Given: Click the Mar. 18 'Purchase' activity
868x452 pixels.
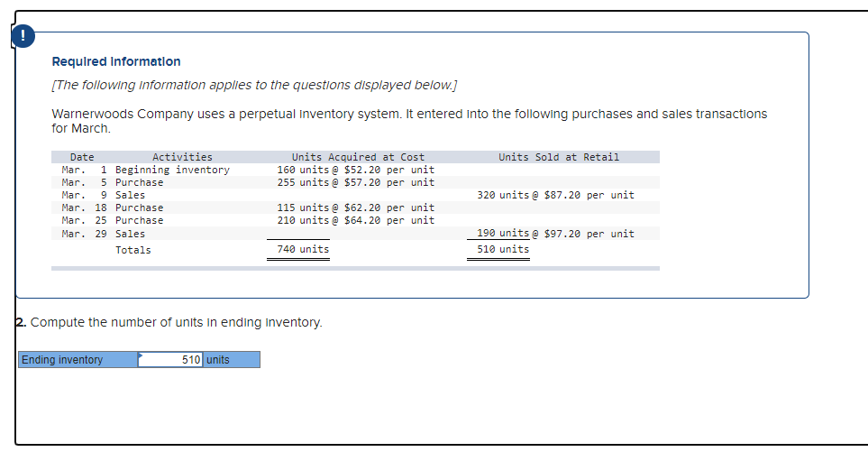Looking at the screenshot, I should point(139,208).
